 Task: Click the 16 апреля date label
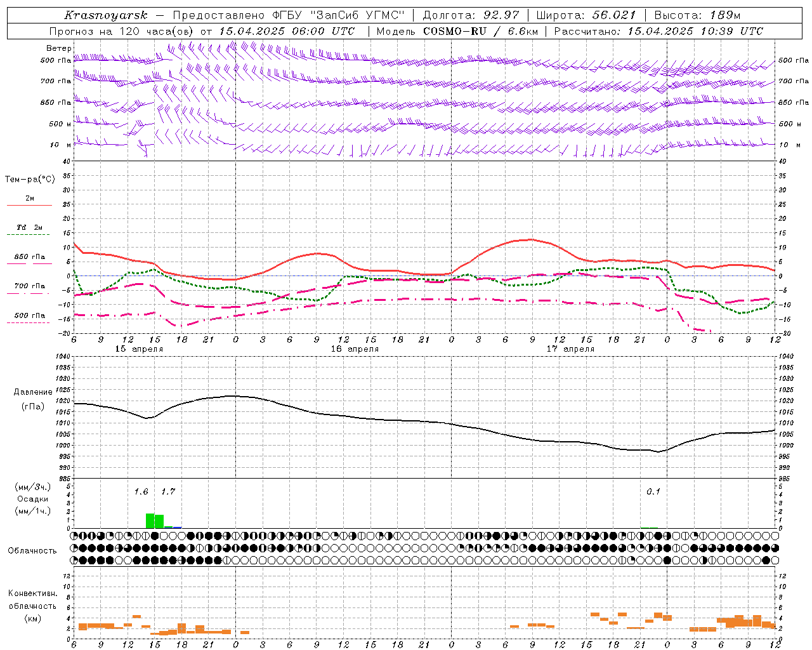pos(355,349)
